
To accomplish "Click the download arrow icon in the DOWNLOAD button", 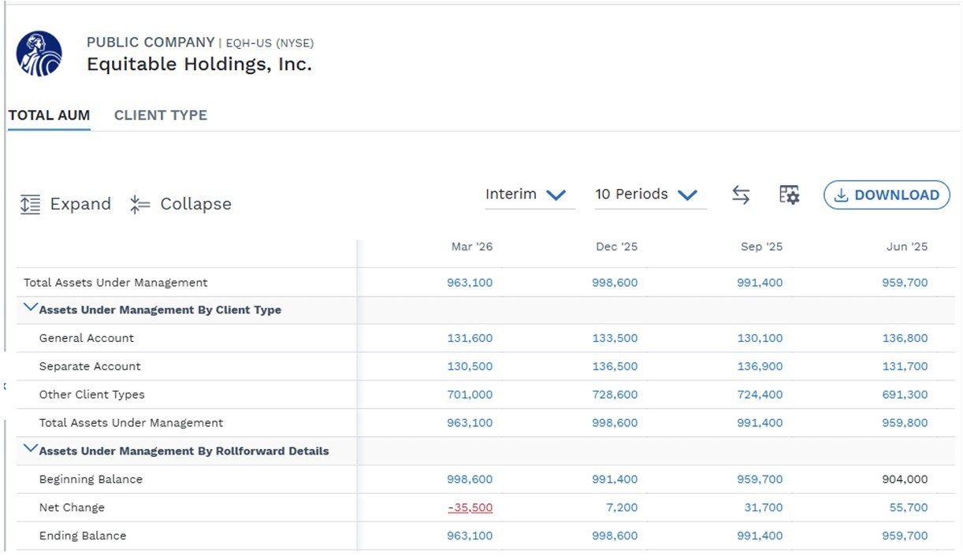I will (841, 195).
